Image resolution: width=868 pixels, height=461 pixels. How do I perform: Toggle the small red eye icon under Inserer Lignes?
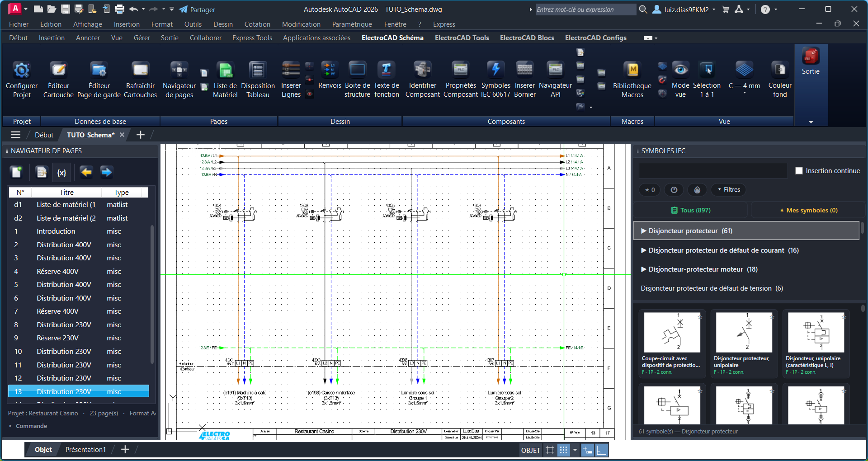pyautogui.click(x=310, y=94)
